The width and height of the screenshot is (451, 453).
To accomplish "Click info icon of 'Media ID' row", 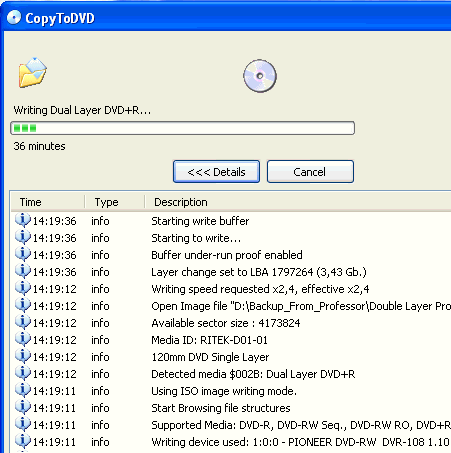I will click(23, 339).
